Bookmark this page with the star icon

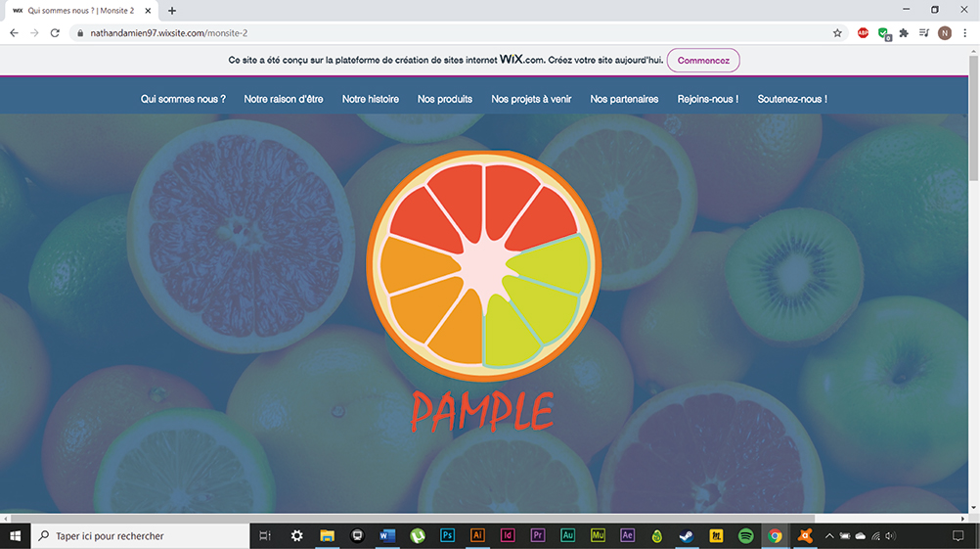pos(837,32)
